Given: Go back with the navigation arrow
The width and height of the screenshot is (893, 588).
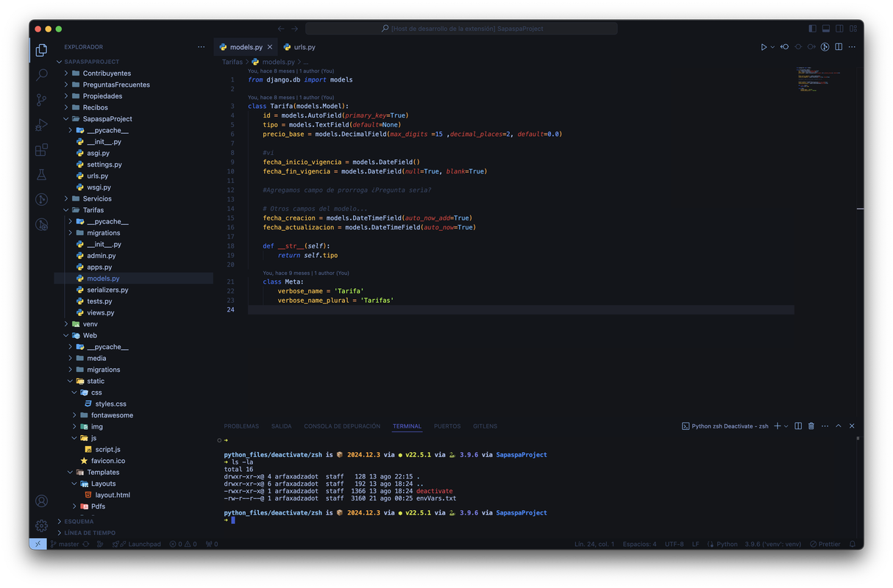Looking at the screenshot, I should tap(281, 29).
